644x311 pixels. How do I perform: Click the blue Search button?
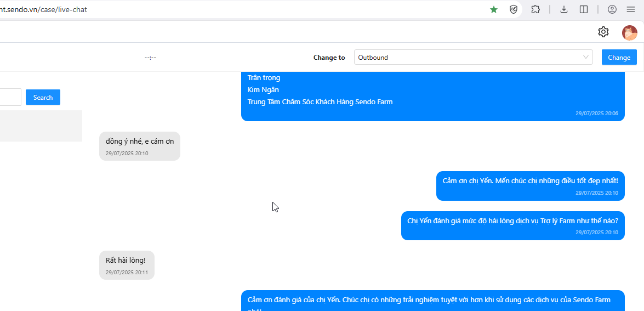pos(43,98)
